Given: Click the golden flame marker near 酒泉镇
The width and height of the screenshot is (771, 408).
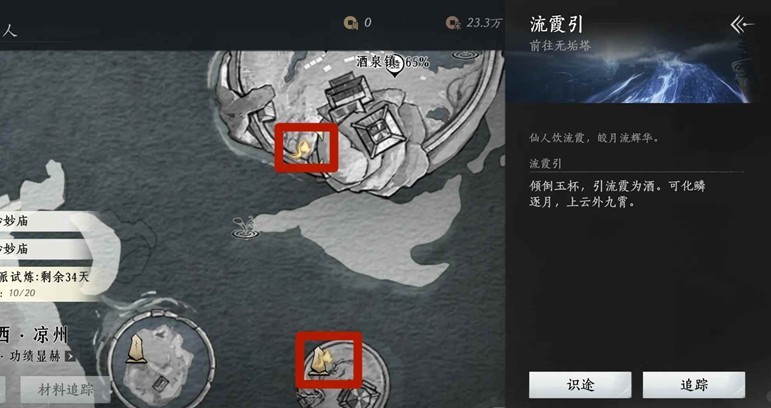Looking at the screenshot, I should [x=300, y=148].
